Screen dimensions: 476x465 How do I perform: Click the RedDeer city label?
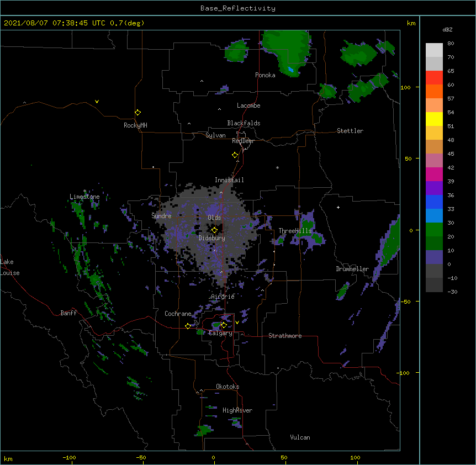point(243,141)
